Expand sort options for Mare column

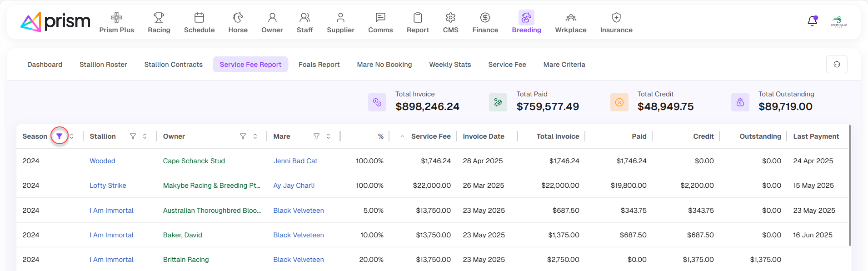tap(328, 136)
